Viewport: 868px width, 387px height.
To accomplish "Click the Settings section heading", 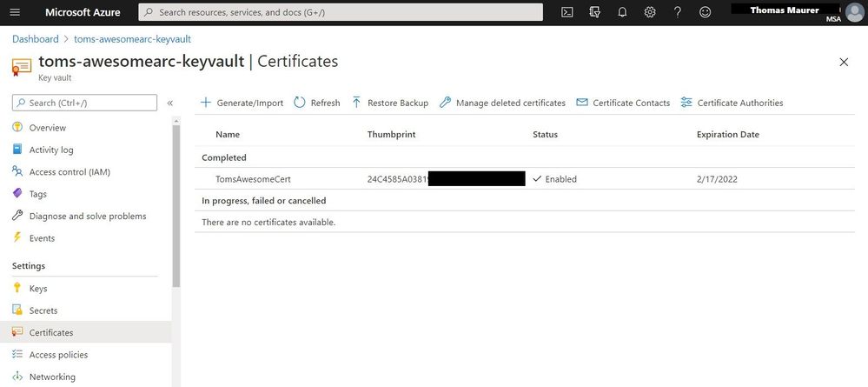I will [x=29, y=265].
